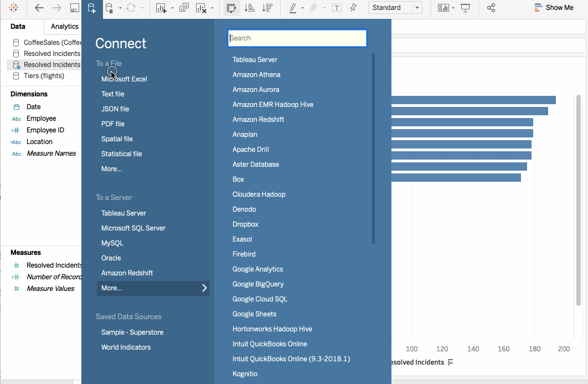The image size is (588, 384).
Task: Connect to a Spatial file
Action: tap(117, 139)
